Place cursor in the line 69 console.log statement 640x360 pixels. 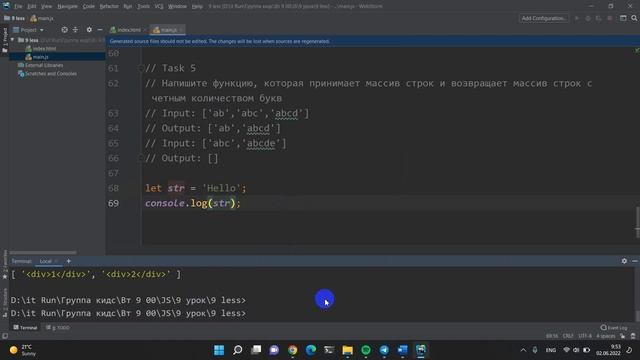click(193, 203)
